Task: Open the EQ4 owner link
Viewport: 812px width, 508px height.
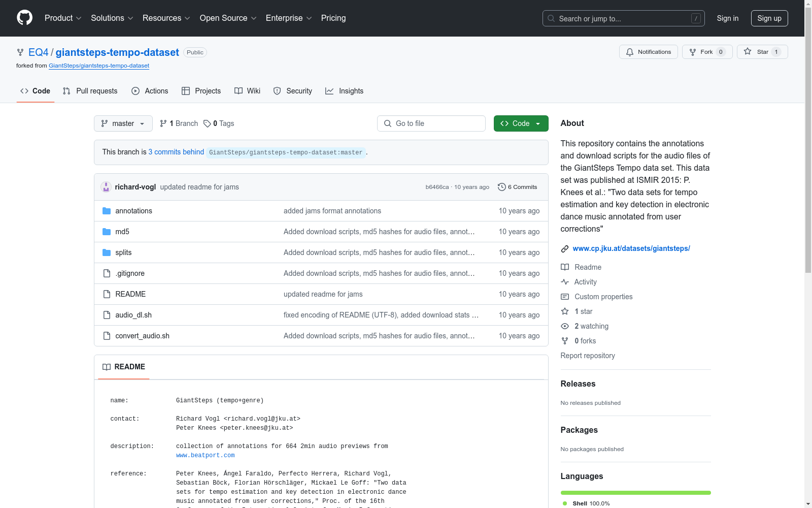Action: [x=39, y=52]
